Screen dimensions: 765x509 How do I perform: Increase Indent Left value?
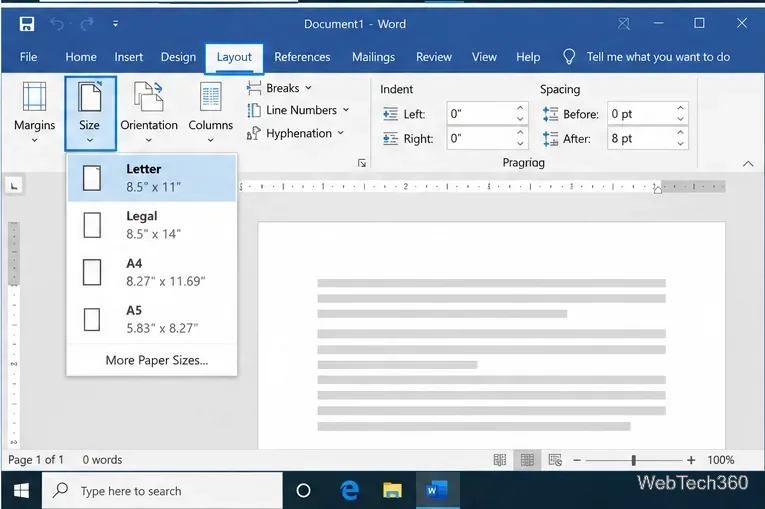point(520,108)
